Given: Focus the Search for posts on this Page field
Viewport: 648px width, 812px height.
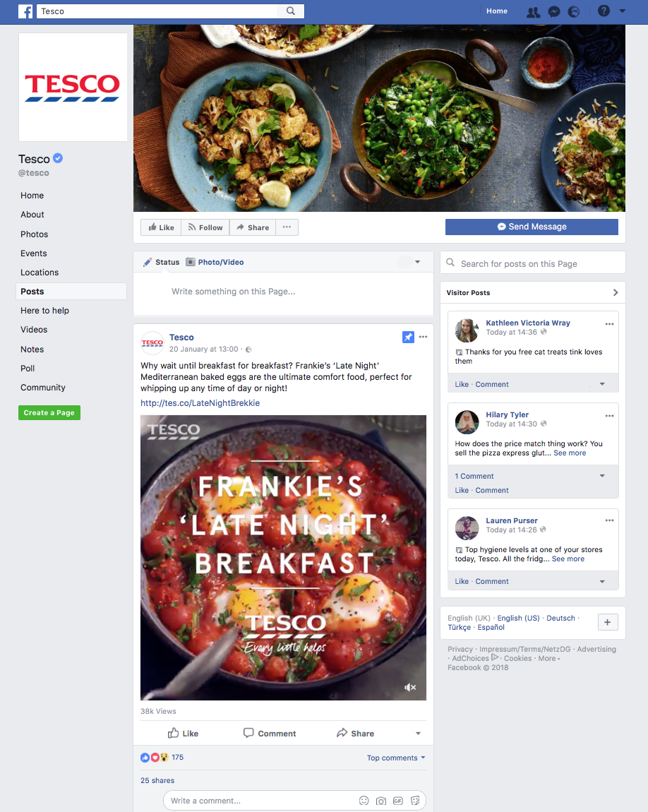Looking at the screenshot, I should [x=532, y=263].
